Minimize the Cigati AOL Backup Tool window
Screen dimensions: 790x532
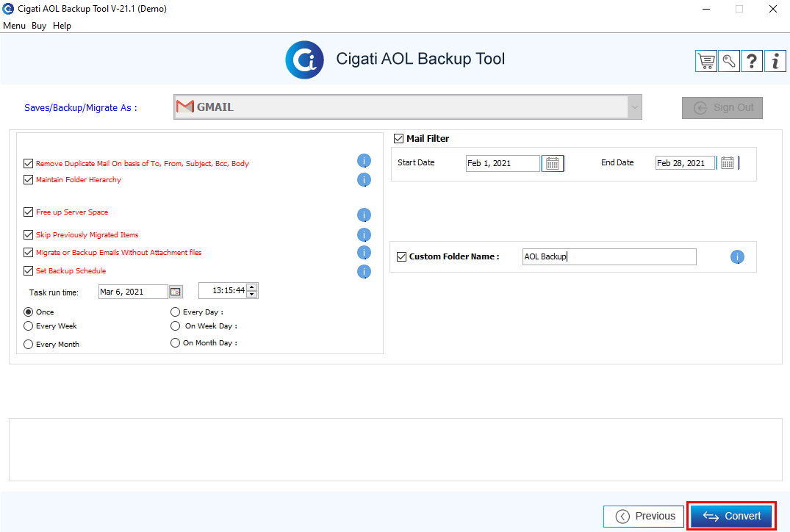click(706, 9)
